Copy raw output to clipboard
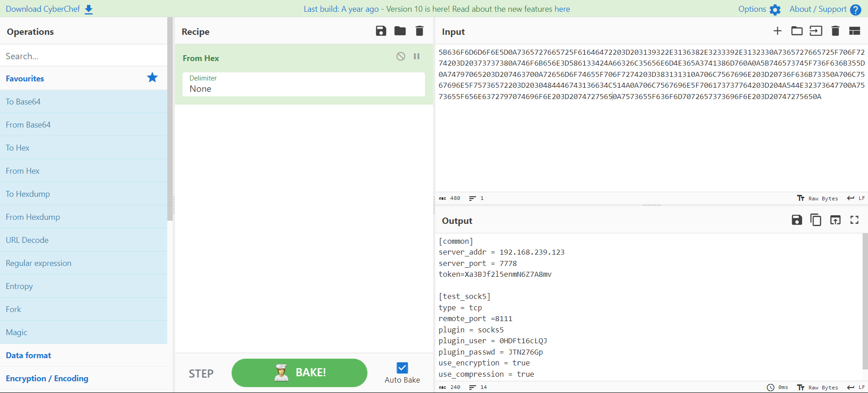The height and width of the screenshot is (393, 868). pos(816,220)
